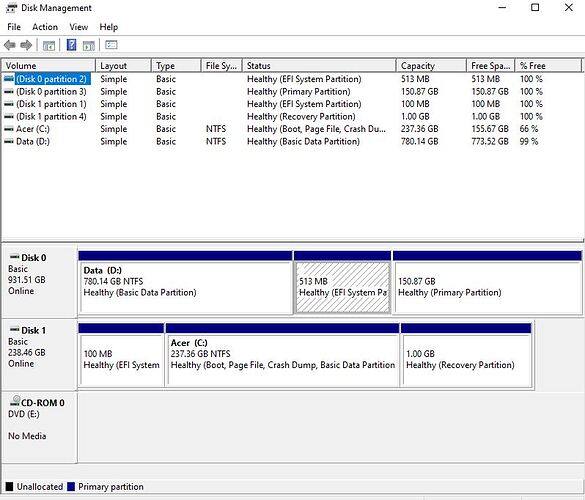Click the Show/Hide Action Pane icon
585x500 pixels.
(x=89, y=46)
